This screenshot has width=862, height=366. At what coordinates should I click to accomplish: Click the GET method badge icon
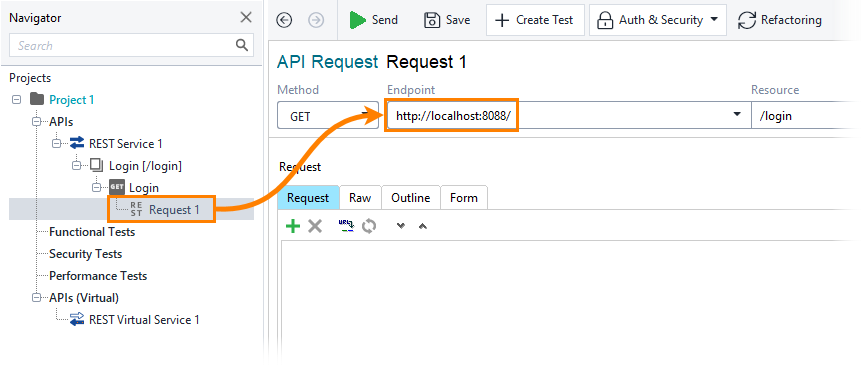coord(117,187)
